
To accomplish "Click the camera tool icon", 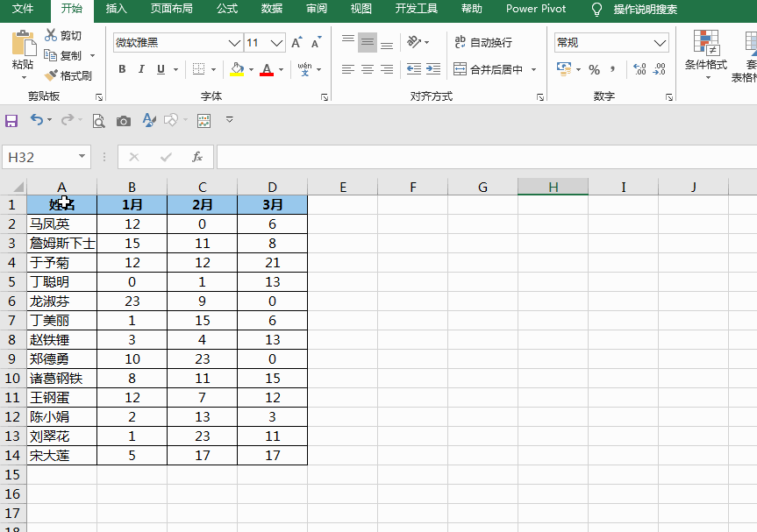I will point(124,121).
